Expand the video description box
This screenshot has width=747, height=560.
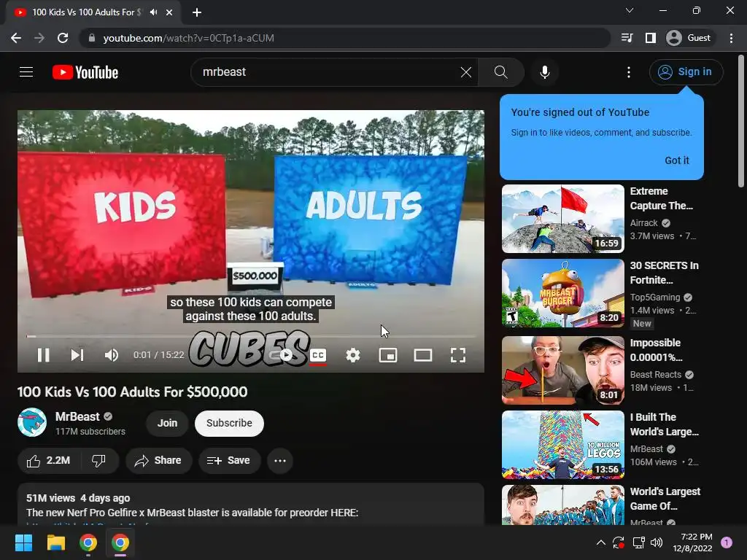[251, 505]
